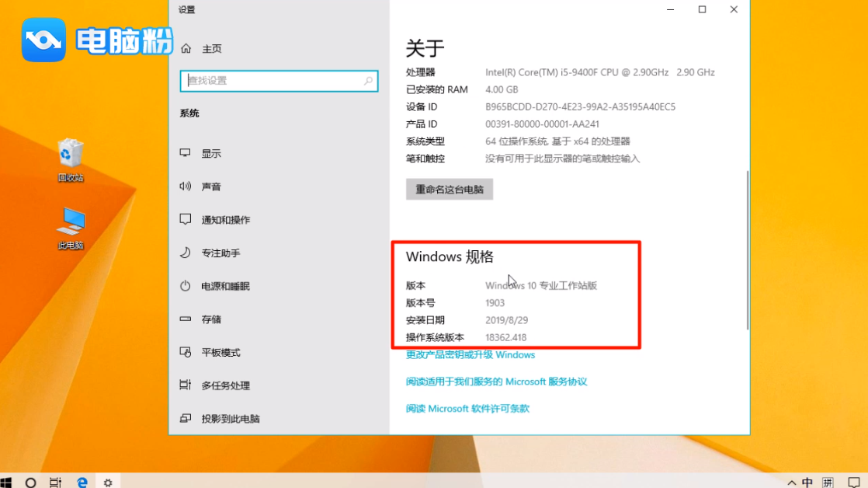Select the 电源和睡眠 power icon

click(186, 286)
